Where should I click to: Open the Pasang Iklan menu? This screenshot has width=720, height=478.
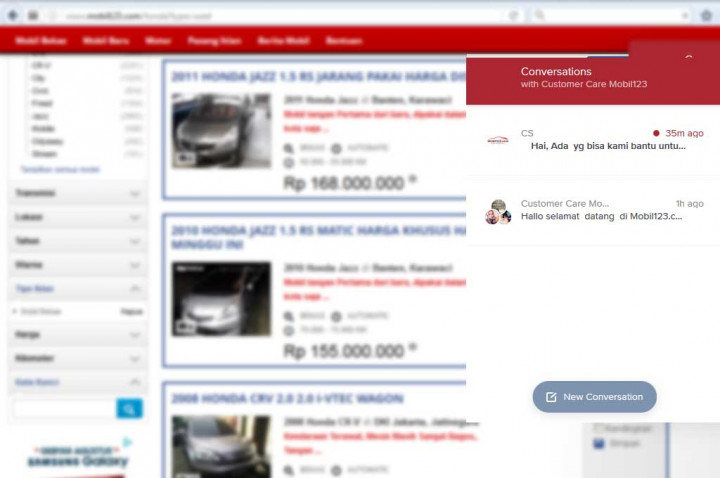[214, 41]
